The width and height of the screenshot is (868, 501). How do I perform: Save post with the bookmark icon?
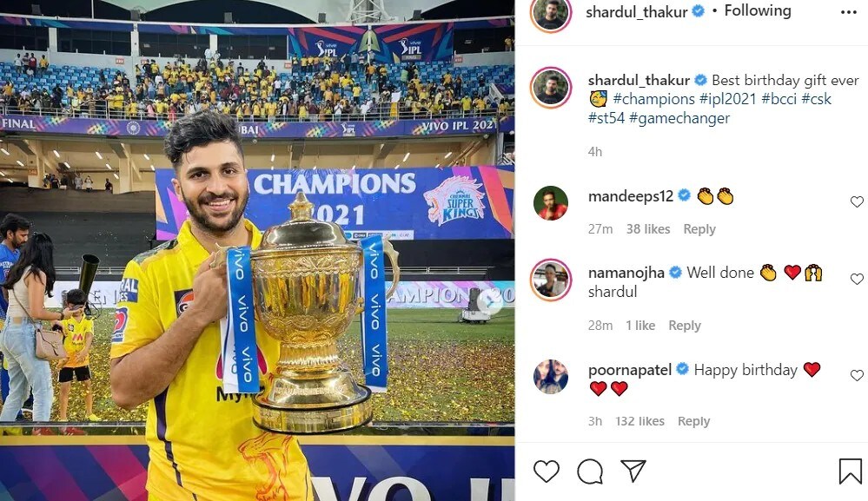pos(850,471)
